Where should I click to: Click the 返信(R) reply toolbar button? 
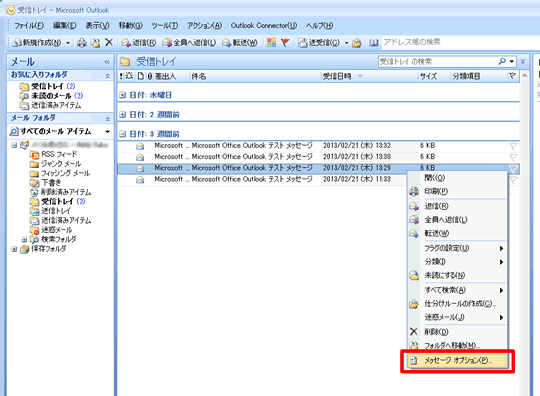pyautogui.click(x=139, y=43)
